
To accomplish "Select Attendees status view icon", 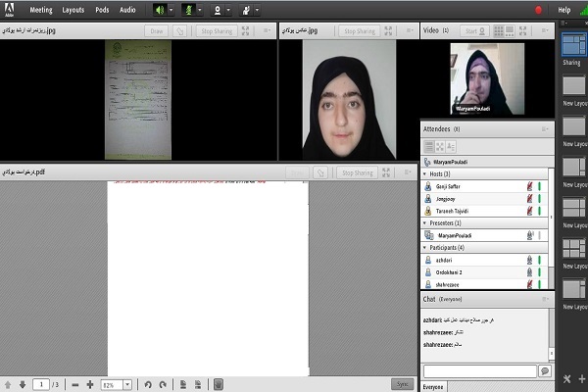I will coord(451,147).
